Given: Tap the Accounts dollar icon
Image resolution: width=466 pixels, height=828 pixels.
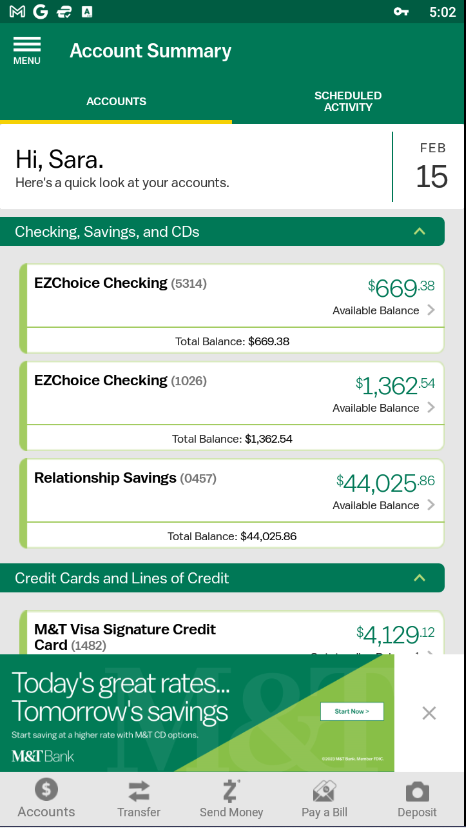Looking at the screenshot, I should point(46,790).
